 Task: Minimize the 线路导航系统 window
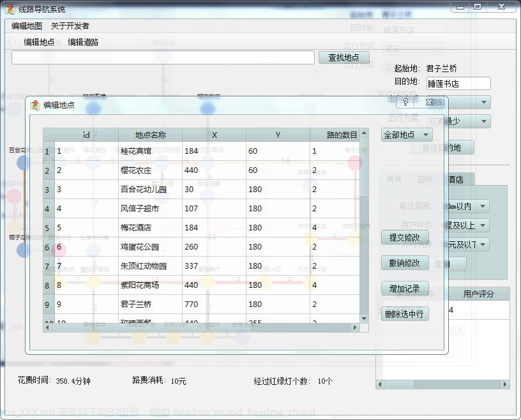[x=460, y=7]
